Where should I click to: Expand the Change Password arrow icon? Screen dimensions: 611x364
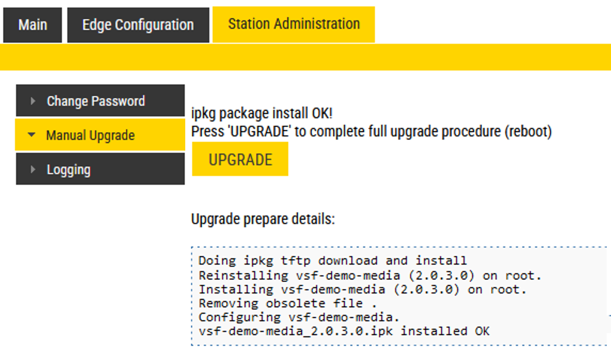(33, 101)
